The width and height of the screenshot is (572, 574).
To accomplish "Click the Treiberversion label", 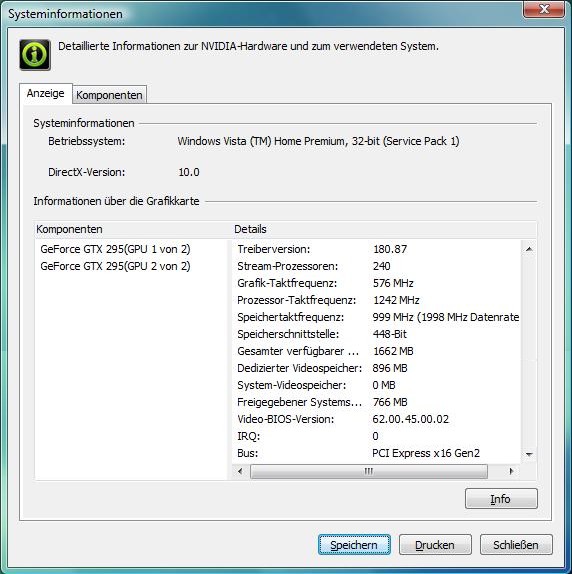I will coord(274,249).
